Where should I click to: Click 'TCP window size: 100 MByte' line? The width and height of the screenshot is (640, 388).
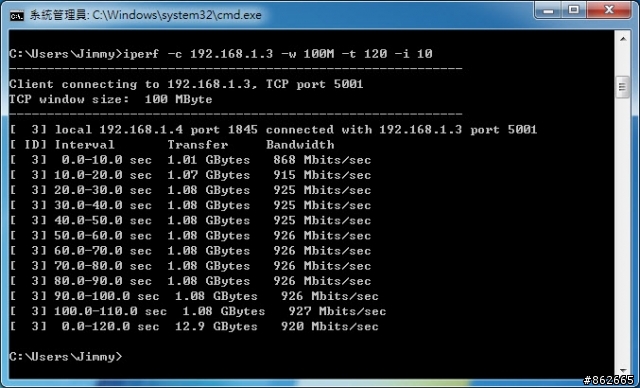(x=111, y=99)
